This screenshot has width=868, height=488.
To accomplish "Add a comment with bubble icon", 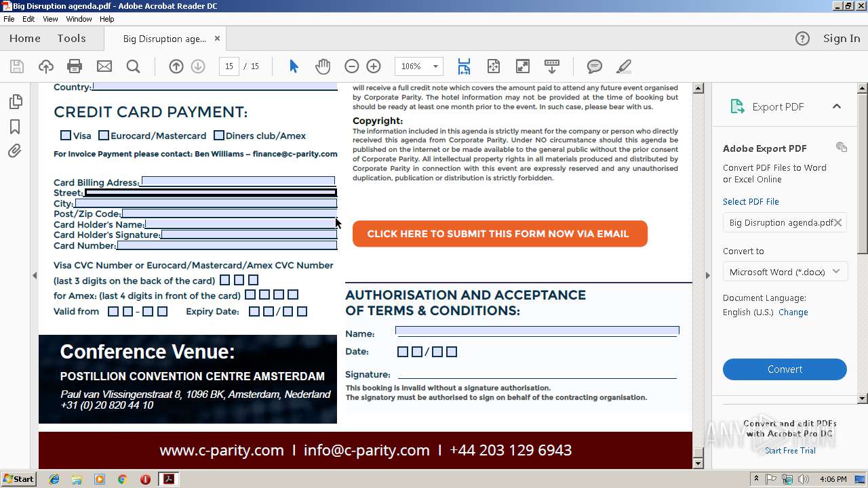I will 594,66.
